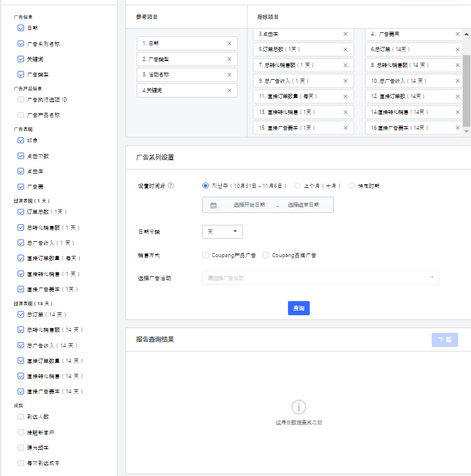
Task: Enable the 广告产品名称 checkbox
Action: tap(21, 115)
